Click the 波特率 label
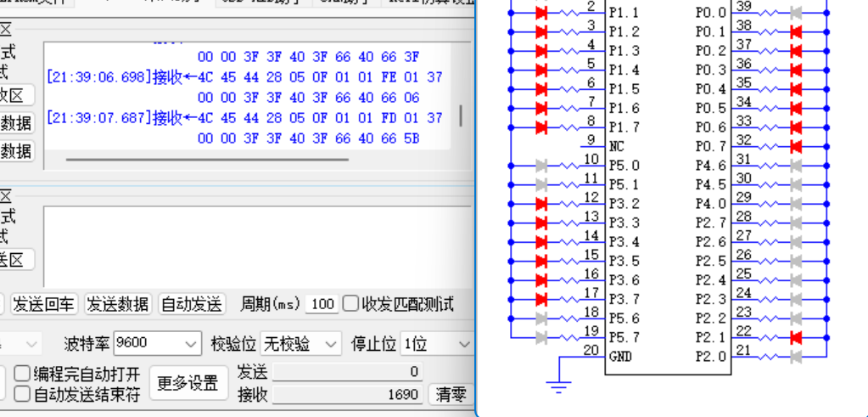The width and height of the screenshot is (868, 417). 87,344
